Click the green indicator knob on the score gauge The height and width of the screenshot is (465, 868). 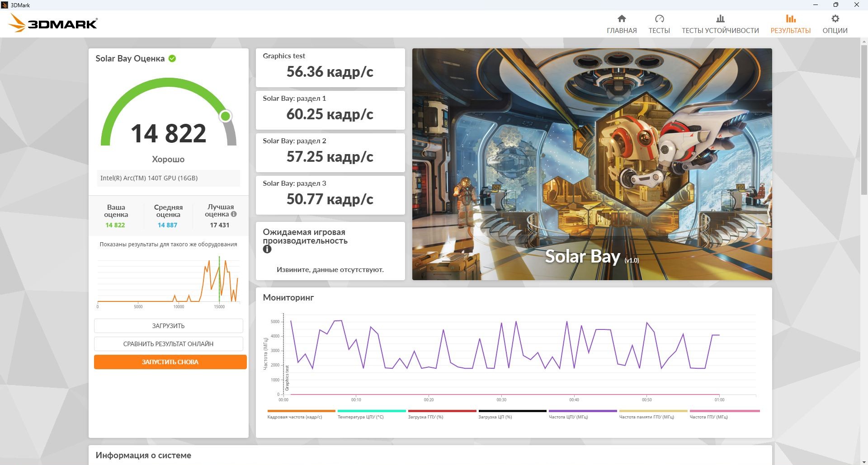(226, 116)
